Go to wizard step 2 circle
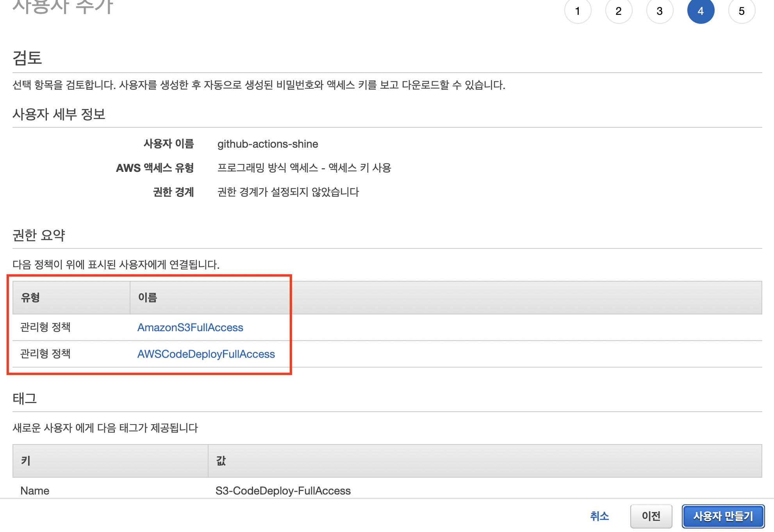Image resolution: width=774 pixels, height=532 pixels. coord(619,11)
